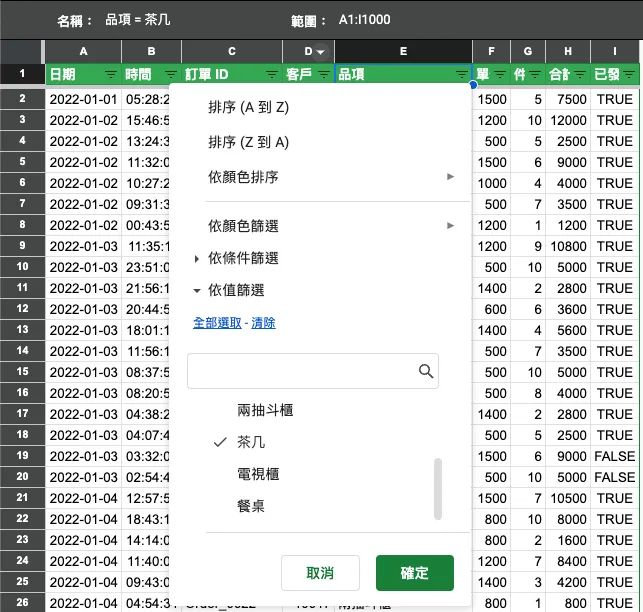The width and height of the screenshot is (643, 612).
Task: Open filter icon in 件 column header
Action: (535, 75)
